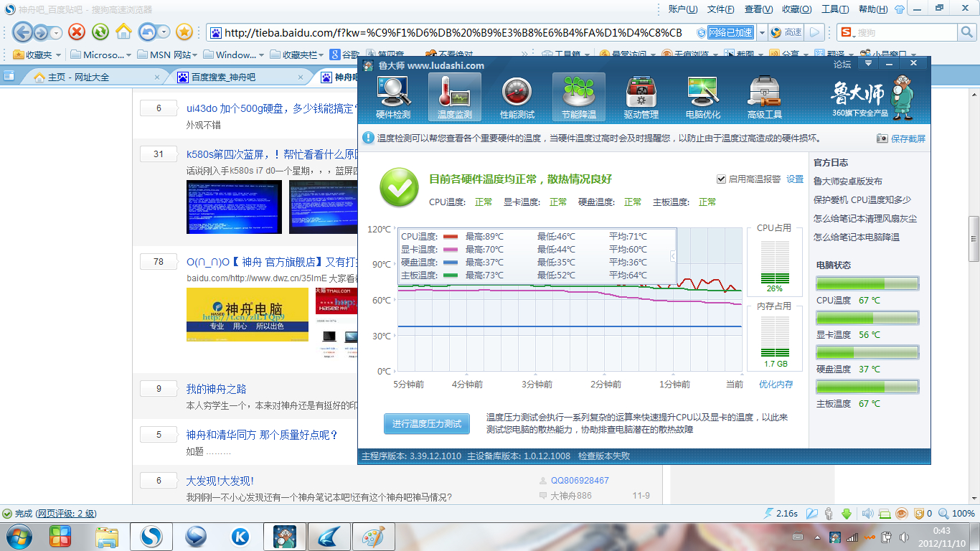Select the 温度监测 temperature monitor icon
The height and width of the screenshot is (551, 980).
coord(455,97)
